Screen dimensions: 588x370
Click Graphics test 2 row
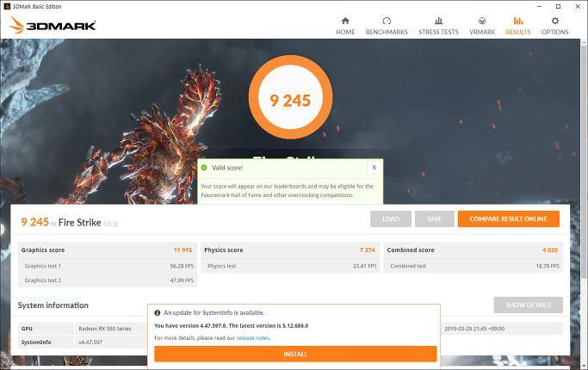[x=108, y=280]
